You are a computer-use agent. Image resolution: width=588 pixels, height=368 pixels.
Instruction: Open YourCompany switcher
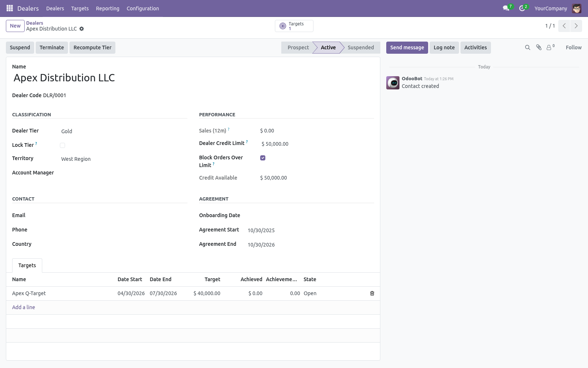pos(551,8)
